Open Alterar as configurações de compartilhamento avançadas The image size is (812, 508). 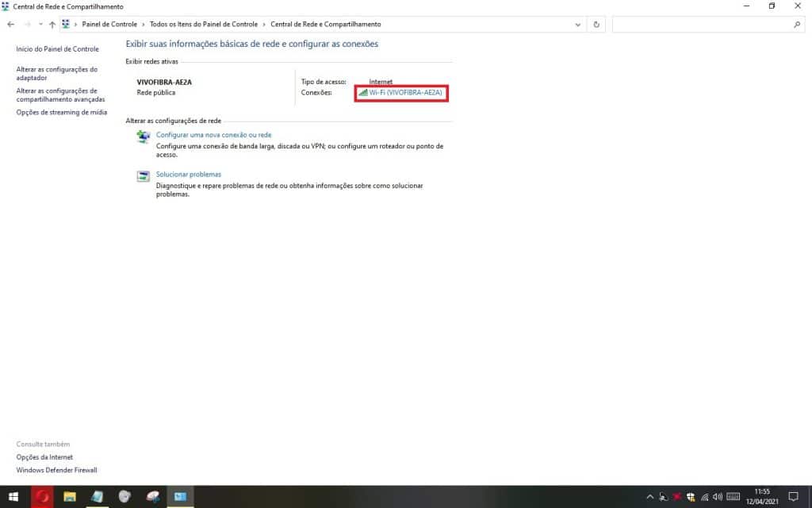click(60, 95)
